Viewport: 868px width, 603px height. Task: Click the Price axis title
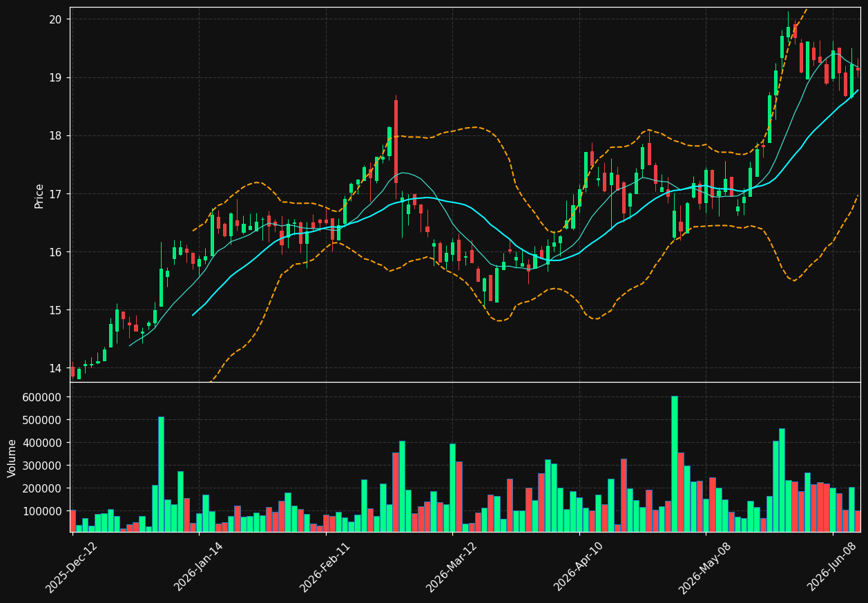pos(39,195)
